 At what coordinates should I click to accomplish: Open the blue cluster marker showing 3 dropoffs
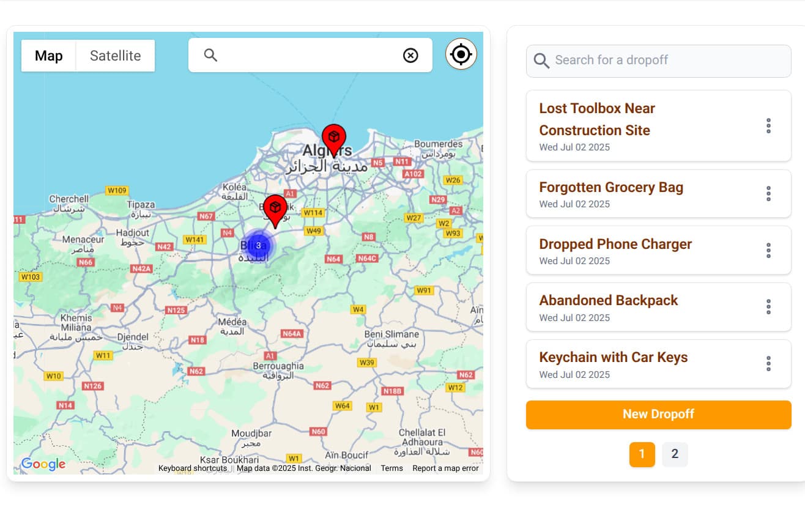[259, 246]
